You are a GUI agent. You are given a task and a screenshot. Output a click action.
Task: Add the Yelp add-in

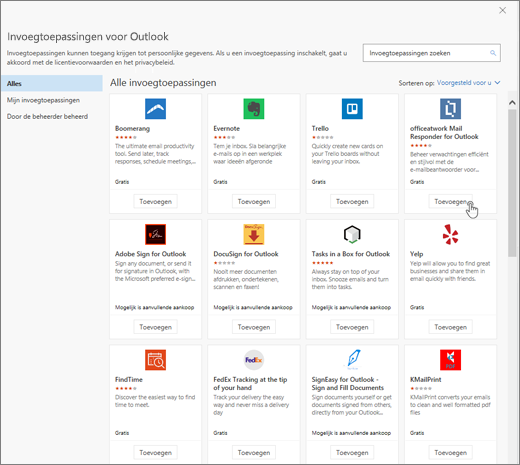click(450, 327)
